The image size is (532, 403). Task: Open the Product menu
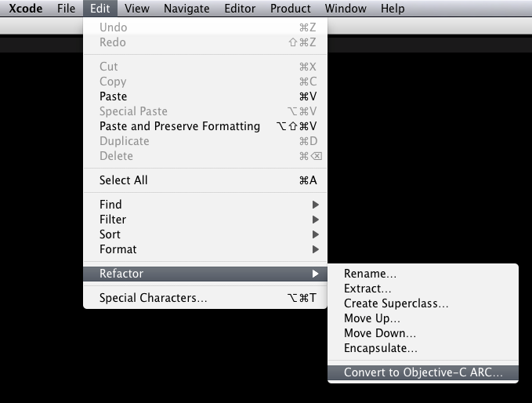click(291, 9)
